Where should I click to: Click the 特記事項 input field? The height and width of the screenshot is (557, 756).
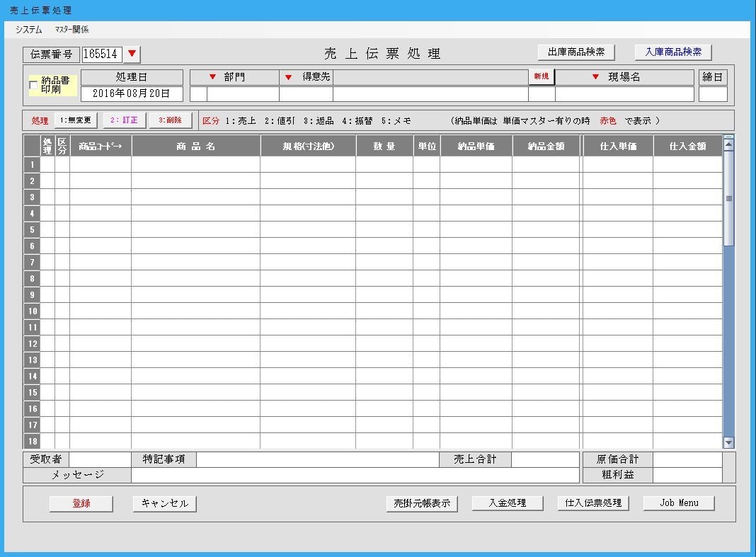[x=318, y=459]
